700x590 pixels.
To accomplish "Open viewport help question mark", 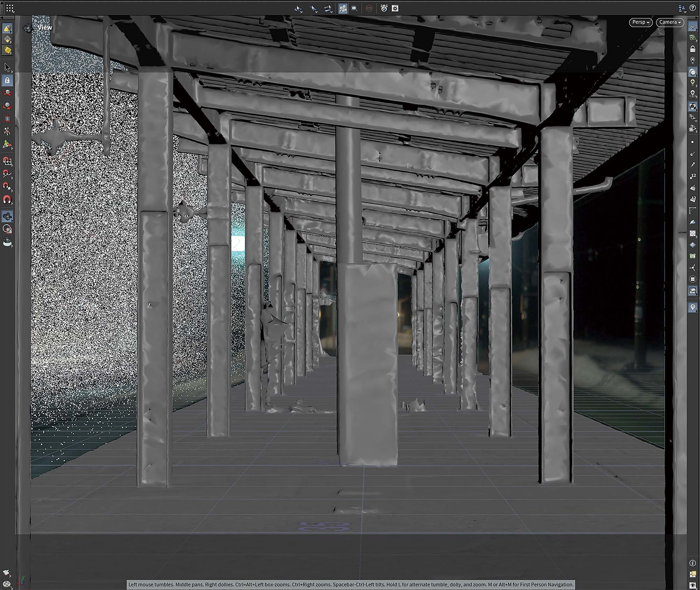I will tap(692, 8).
